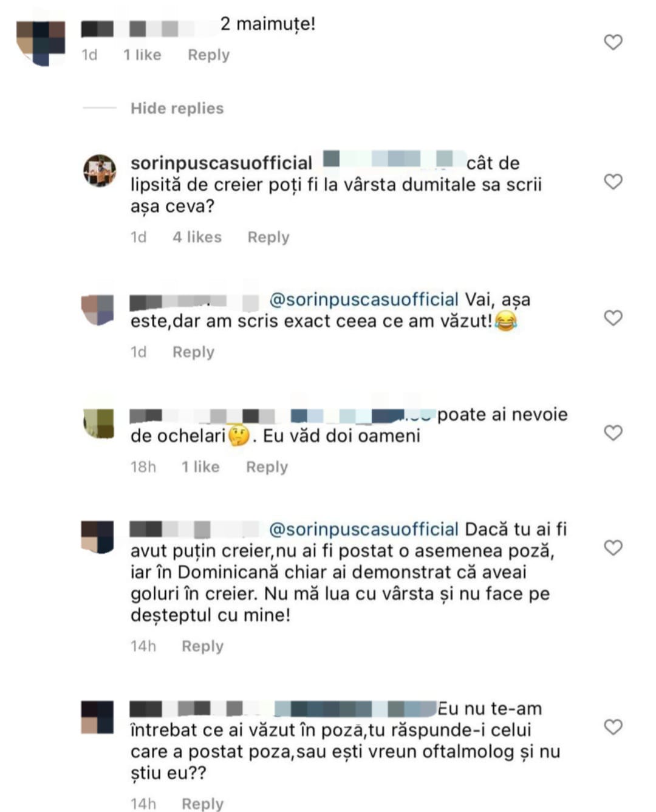Heart the 'Eu nu te-am întrebat' comment
Image resolution: width=656 pixels, height=812 pixels.
coord(613,727)
